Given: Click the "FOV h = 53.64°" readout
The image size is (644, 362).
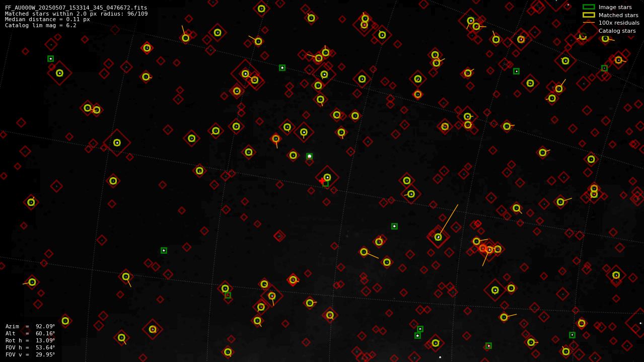Looking at the screenshot, I should 30,347.
